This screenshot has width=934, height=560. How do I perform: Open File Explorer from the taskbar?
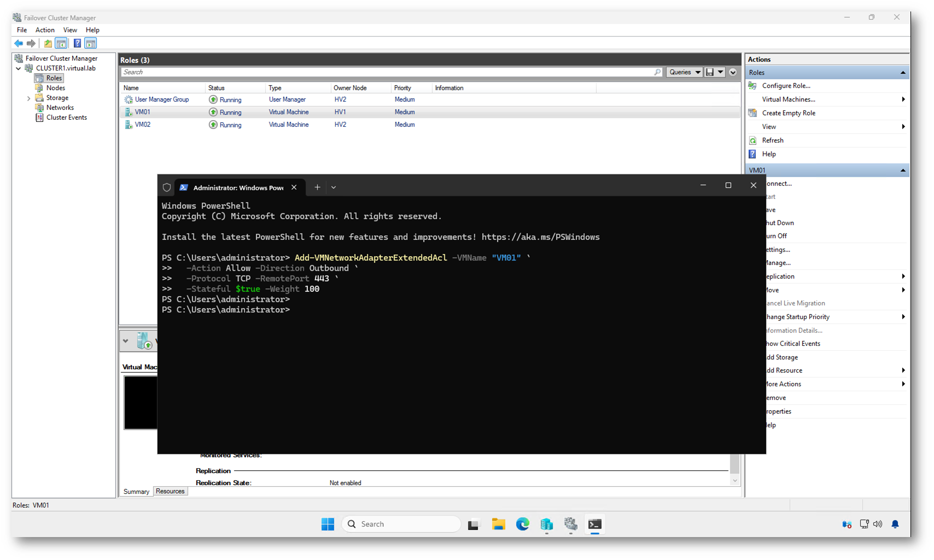pyautogui.click(x=498, y=524)
